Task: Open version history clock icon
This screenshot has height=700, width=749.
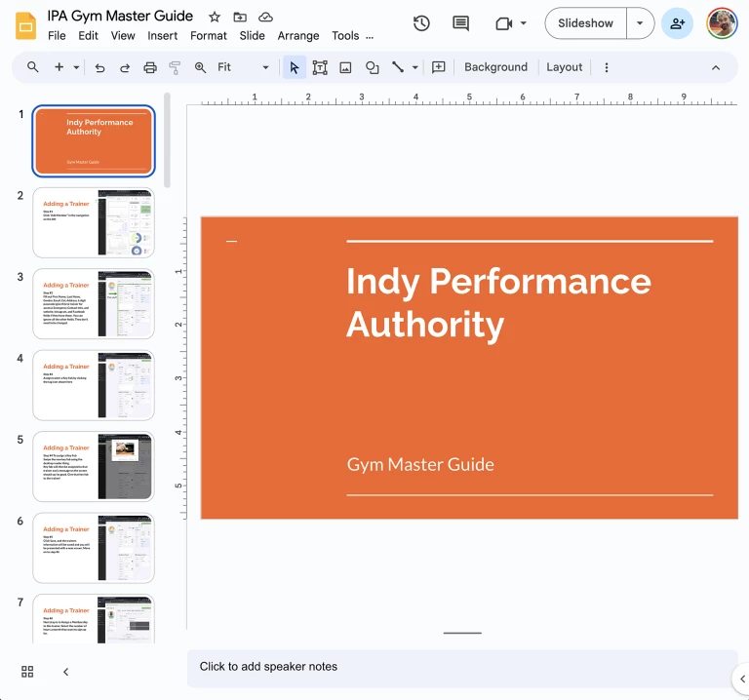Action: click(x=421, y=23)
